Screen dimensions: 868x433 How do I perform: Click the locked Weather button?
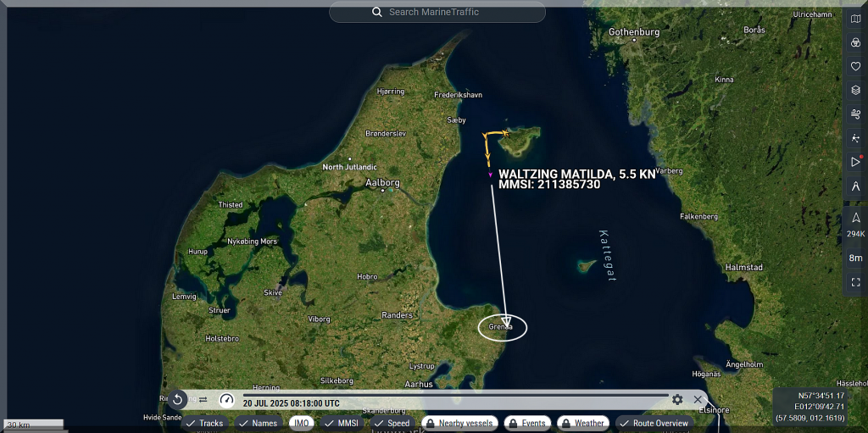tap(582, 423)
